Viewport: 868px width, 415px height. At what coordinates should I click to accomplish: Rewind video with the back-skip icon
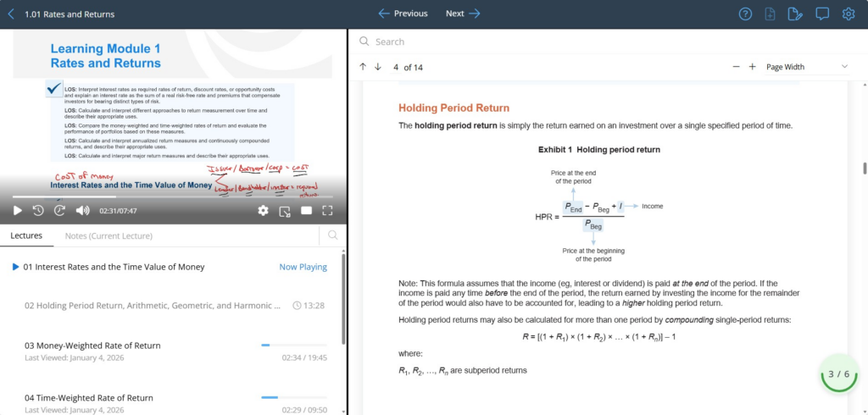[37, 210]
